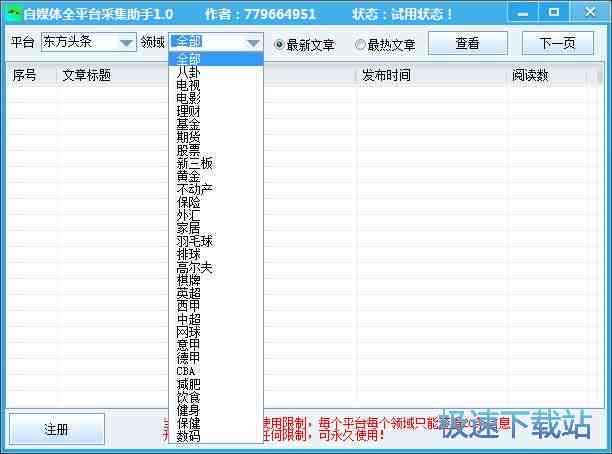Select the 高尔夫 list option
This screenshot has height=454, width=612.
pyautogui.click(x=216, y=267)
